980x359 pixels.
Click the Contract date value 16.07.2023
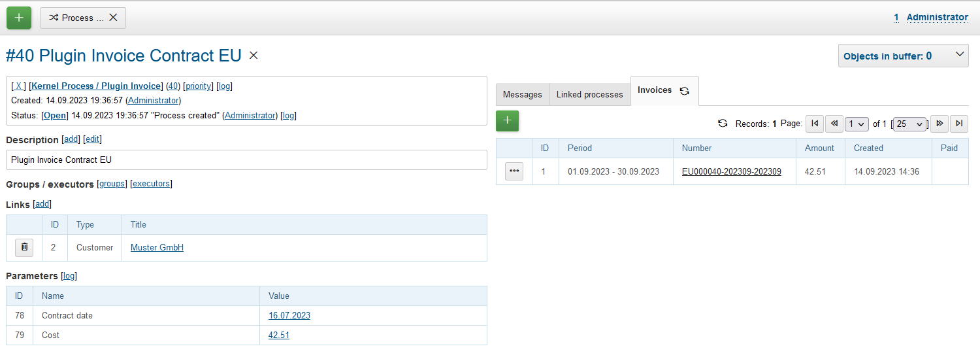[x=289, y=315]
